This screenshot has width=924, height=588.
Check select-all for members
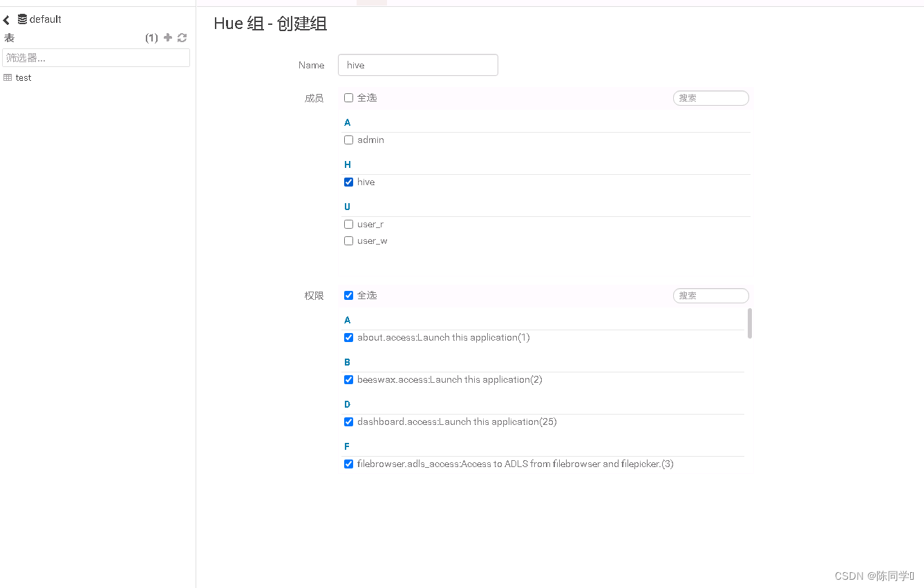coord(348,98)
